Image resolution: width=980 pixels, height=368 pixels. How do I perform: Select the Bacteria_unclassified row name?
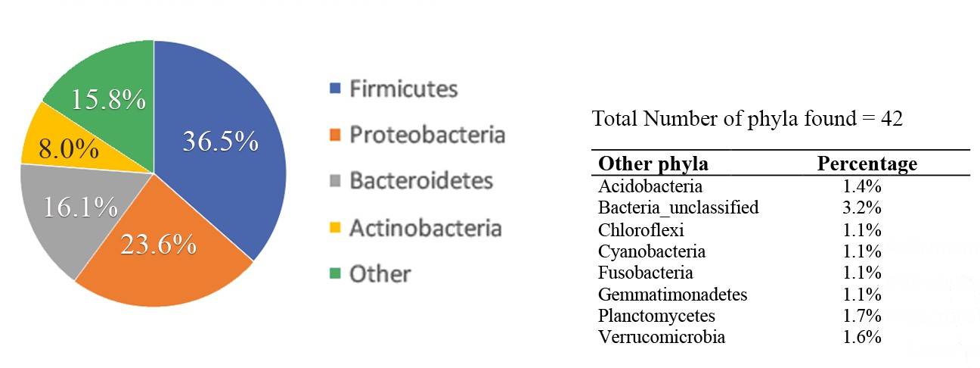(x=678, y=207)
